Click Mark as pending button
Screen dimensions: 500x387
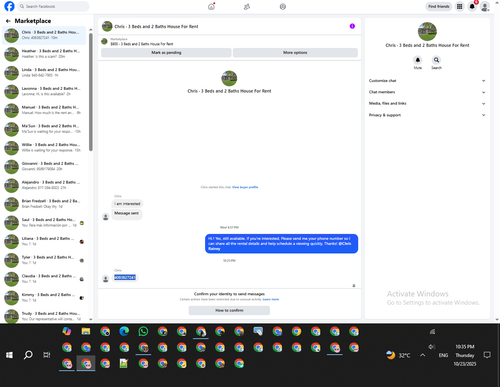pyautogui.click(x=166, y=53)
